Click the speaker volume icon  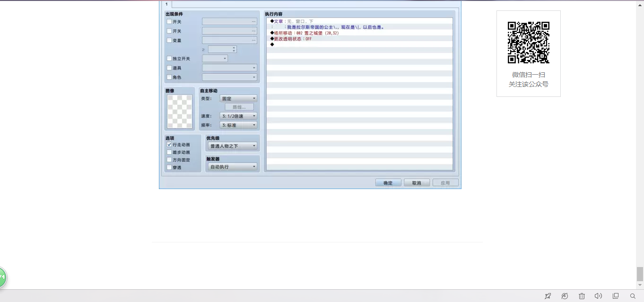598,296
